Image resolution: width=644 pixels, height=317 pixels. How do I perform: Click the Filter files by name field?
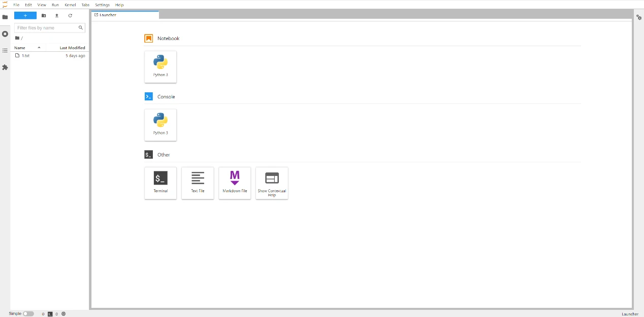(47, 28)
